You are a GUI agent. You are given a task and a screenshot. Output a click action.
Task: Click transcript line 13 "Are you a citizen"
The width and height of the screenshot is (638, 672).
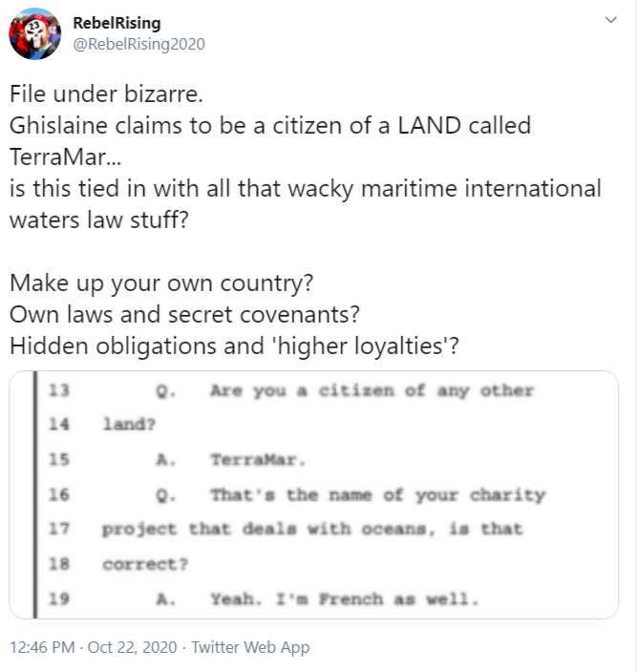pos(371,391)
